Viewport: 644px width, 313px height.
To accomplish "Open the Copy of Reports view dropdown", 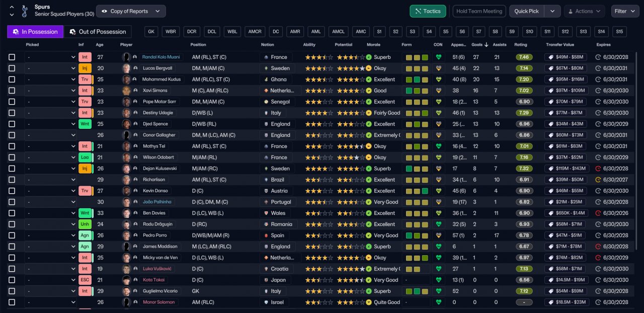I will coord(131,11).
